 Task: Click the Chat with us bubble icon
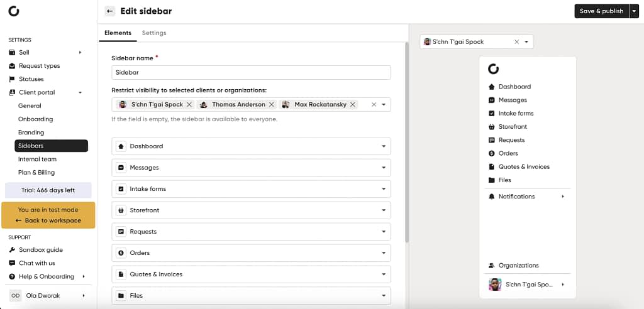pos(12,263)
